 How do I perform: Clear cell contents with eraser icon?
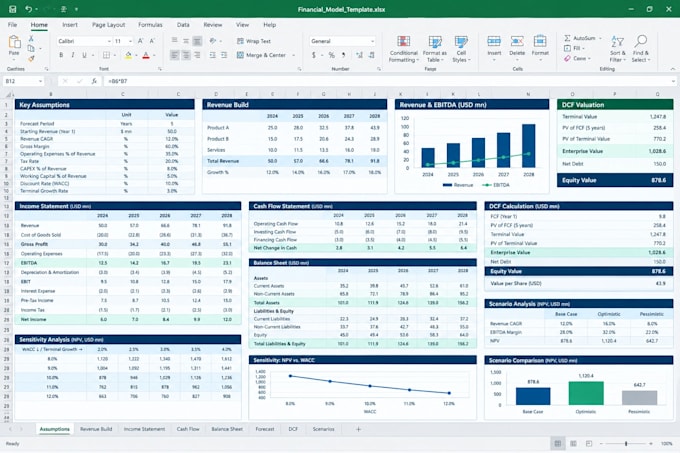(x=568, y=58)
